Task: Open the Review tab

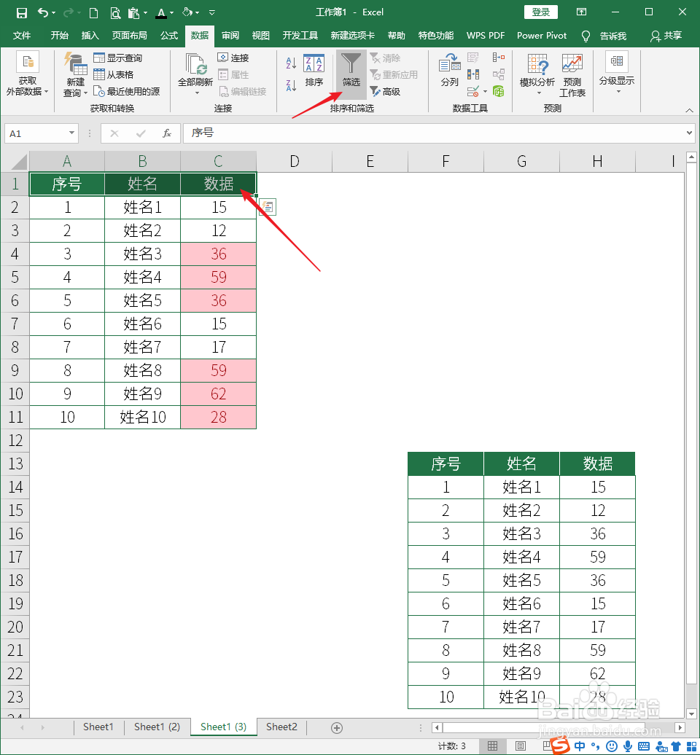Action: [x=230, y=36]
